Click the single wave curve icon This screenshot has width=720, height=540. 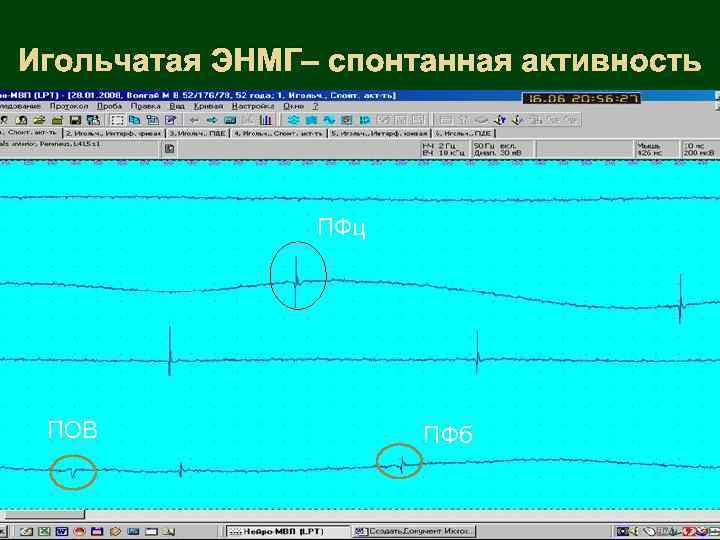pos(329,120)
